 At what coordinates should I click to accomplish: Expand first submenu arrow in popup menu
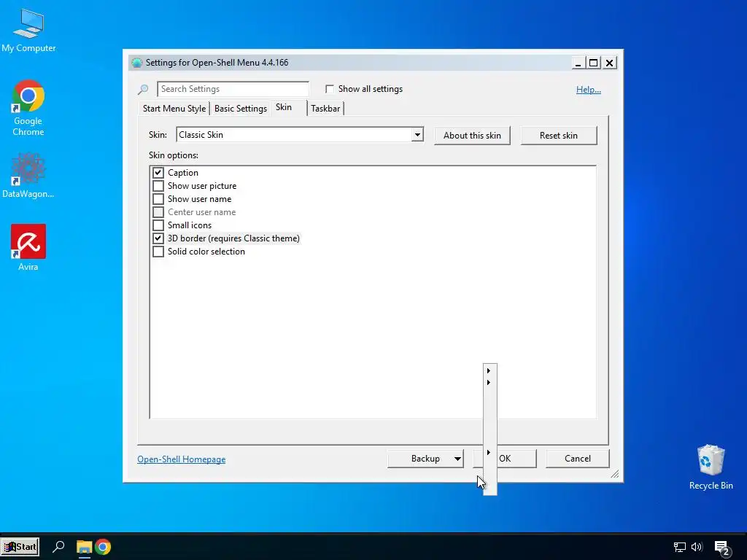(x=489, y=370)
